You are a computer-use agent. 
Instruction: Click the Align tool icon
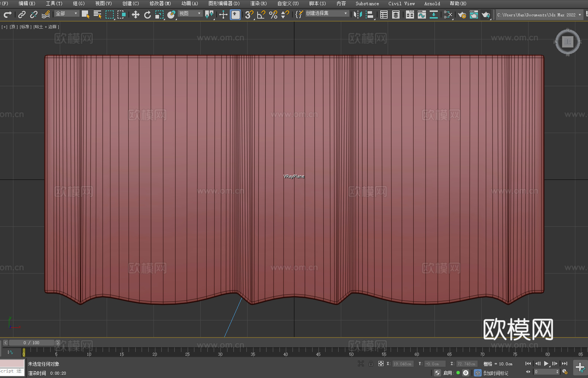pyautogui.click(x=370, y=14)
